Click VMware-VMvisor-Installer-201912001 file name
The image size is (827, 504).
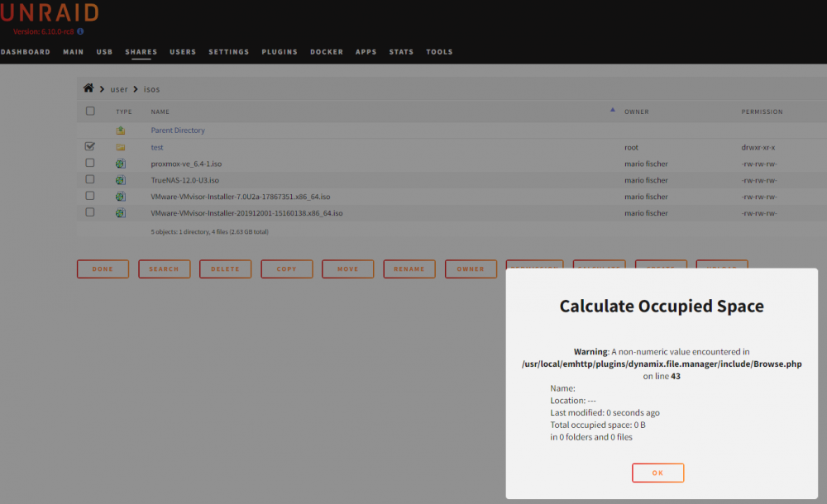(246, 213)
